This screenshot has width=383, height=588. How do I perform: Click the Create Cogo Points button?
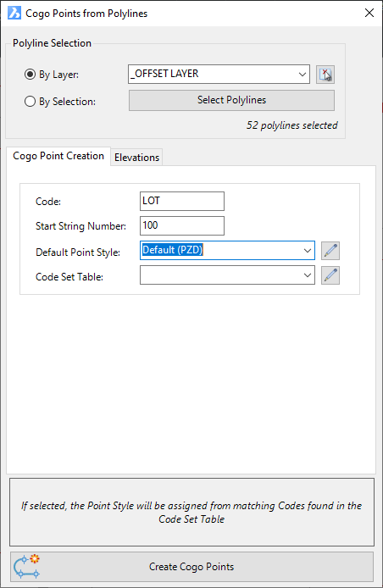click(x=191, y=567)
